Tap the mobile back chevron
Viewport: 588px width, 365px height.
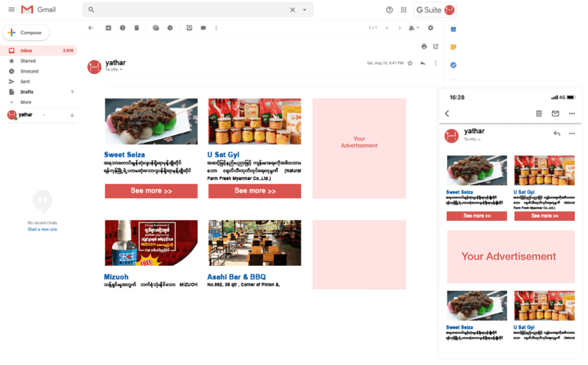(447, 113)
